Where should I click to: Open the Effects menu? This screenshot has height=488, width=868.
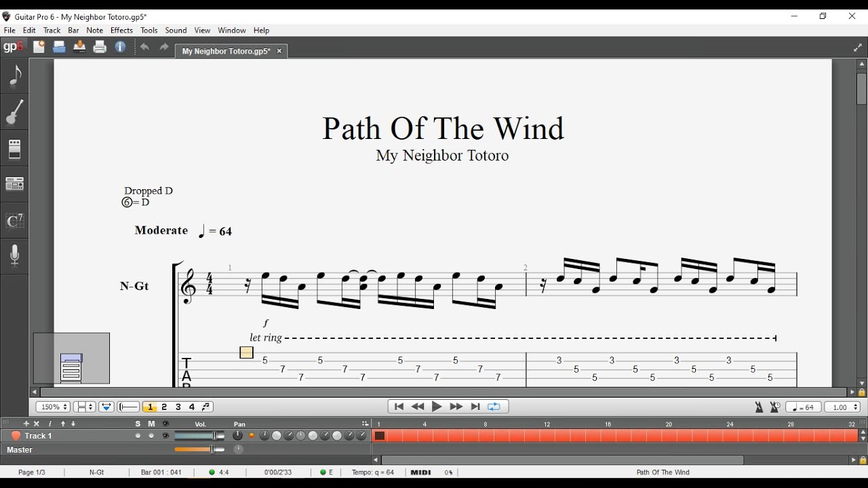pos(122,30)
